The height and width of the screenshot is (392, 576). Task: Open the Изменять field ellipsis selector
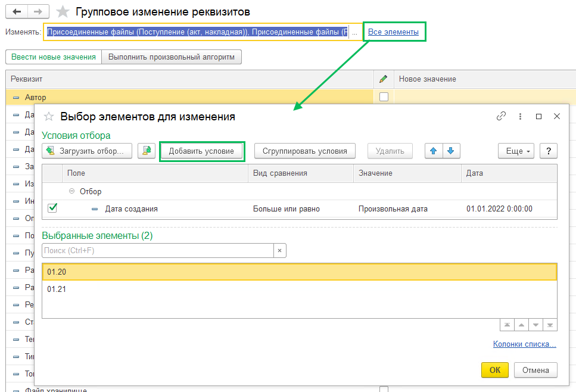354,32
